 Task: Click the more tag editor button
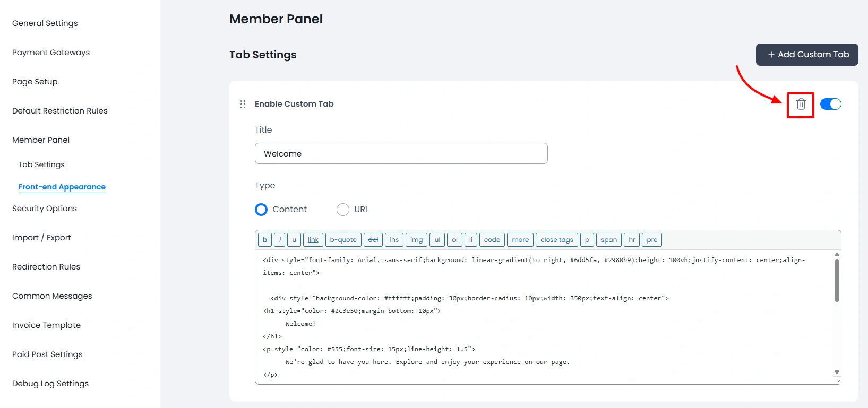[520, 240]
